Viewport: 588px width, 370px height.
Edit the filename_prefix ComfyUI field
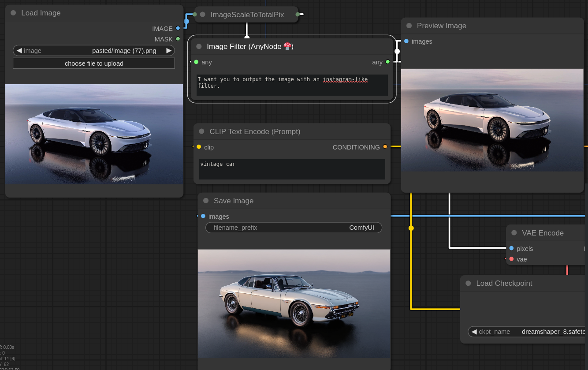coord(294,228)
